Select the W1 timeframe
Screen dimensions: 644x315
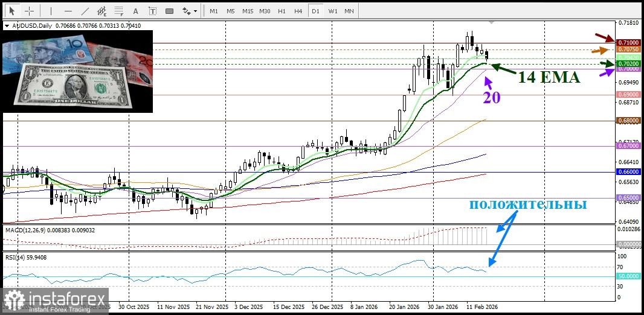pos(333,11)
